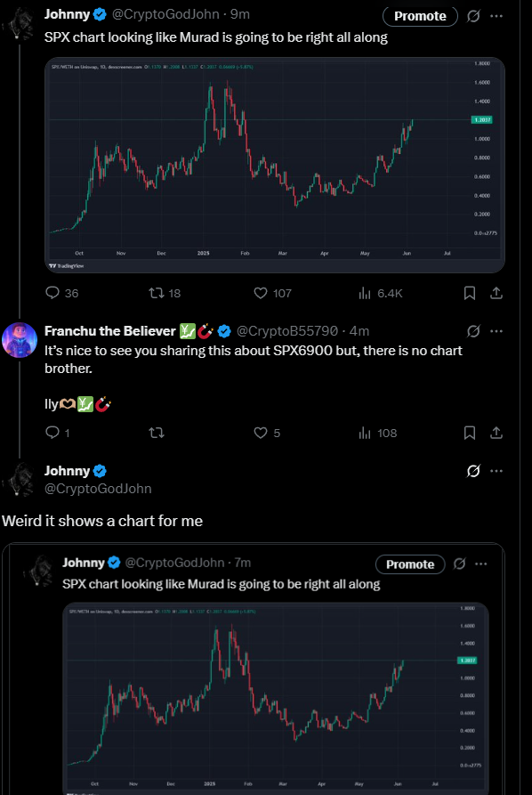
Task: Repost Franchu the Believer's reply
Action: coord(156,433)
